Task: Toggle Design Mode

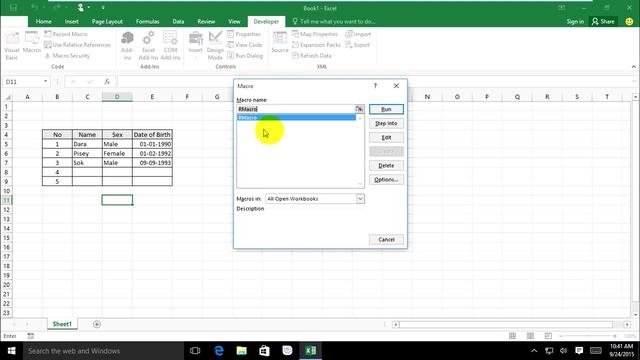Action: [x=215, y=46]
